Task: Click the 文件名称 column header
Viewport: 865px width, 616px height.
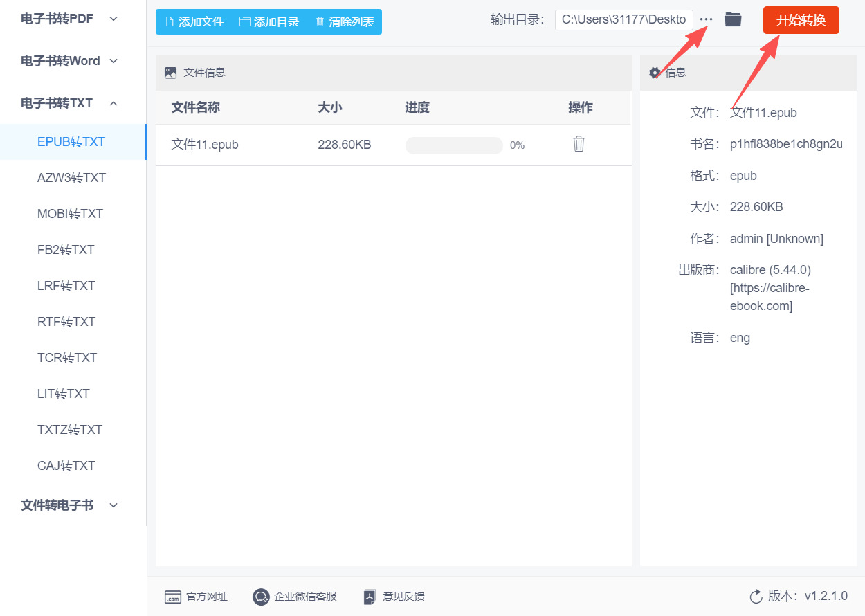Action: pos(196,107)
